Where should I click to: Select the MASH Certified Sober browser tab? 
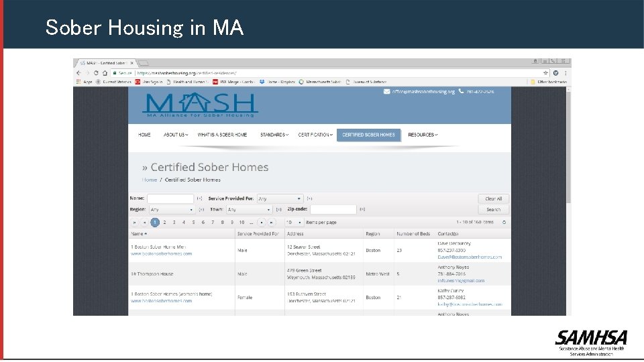(x=106, y=63)
